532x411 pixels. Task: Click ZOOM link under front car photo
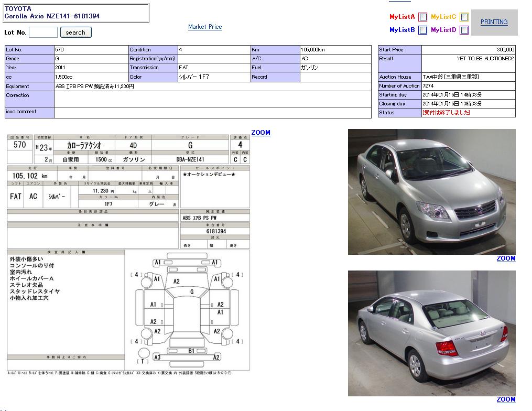coord(506,258)
